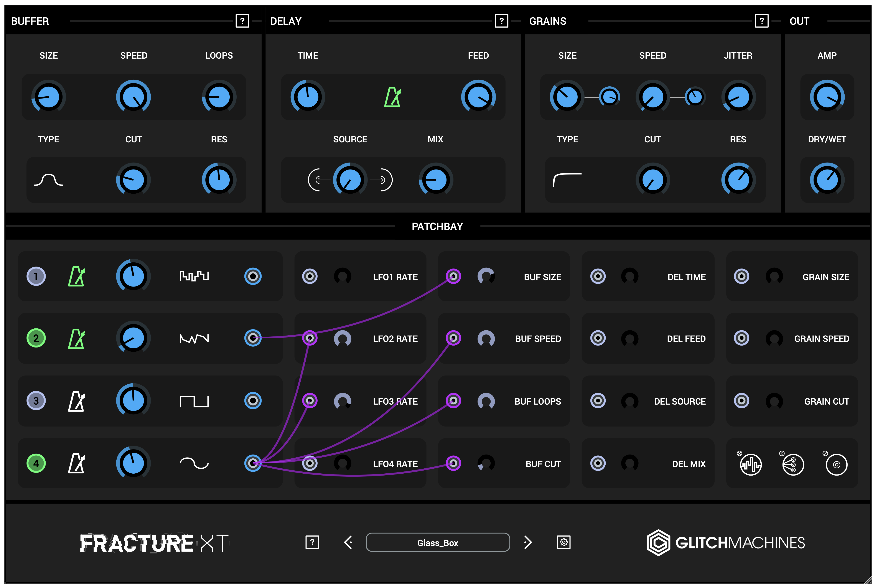Open the Grains section help button

[761, 21]
